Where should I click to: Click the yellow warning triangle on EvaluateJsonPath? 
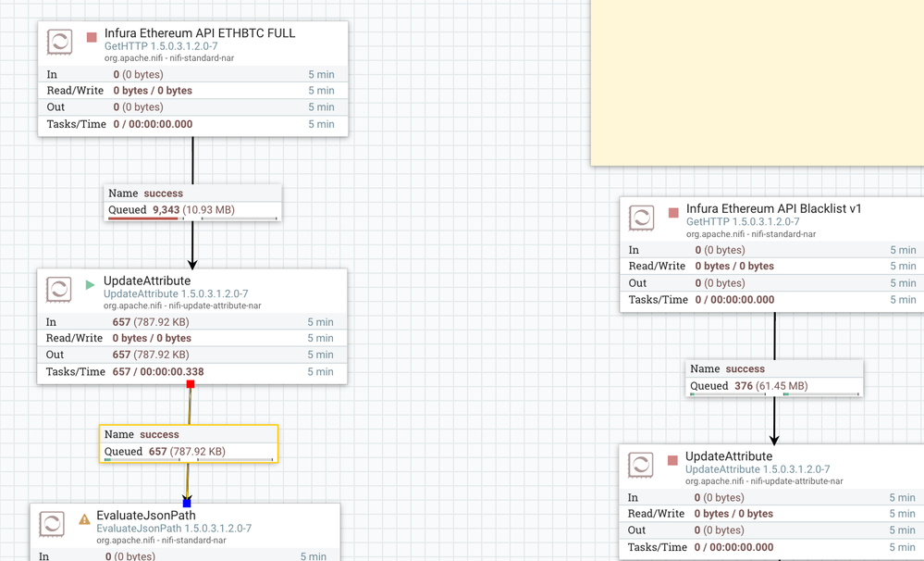point(84,519)
